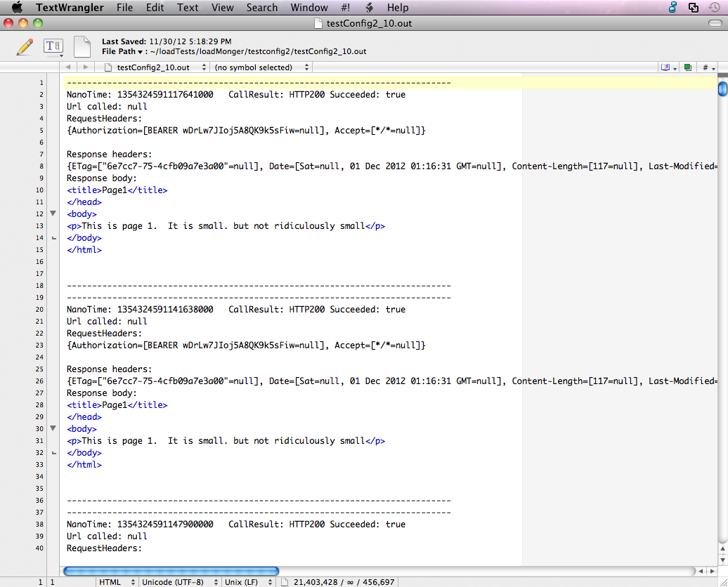728x587 pixels.
Task: Open the documents drawer book icon
Action: click(665, 67)
